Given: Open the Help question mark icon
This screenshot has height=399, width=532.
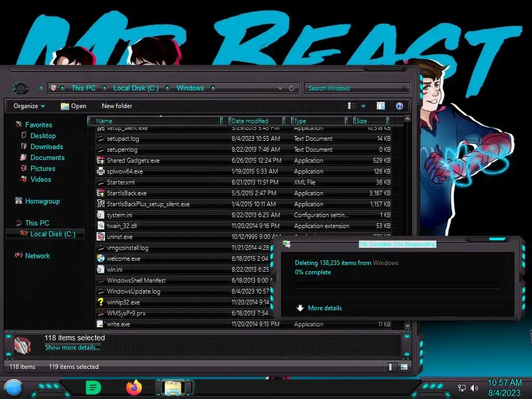Looking at the screenshot, I should point(400,106).
